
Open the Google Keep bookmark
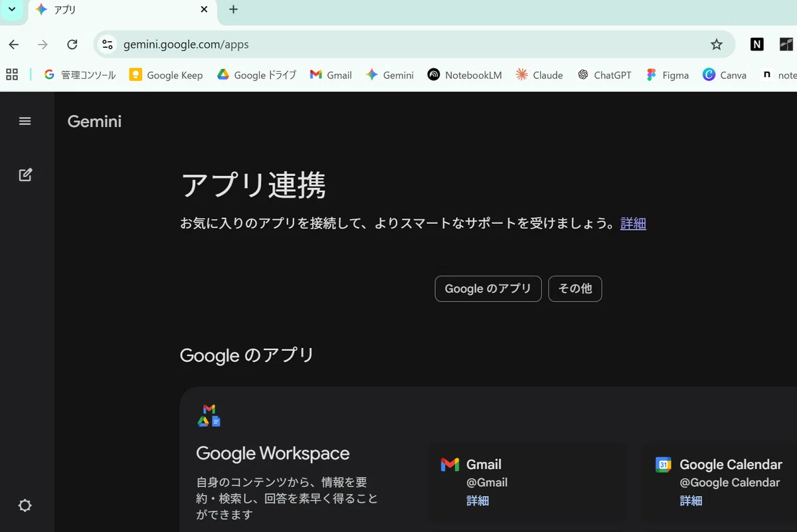(166, 75)
